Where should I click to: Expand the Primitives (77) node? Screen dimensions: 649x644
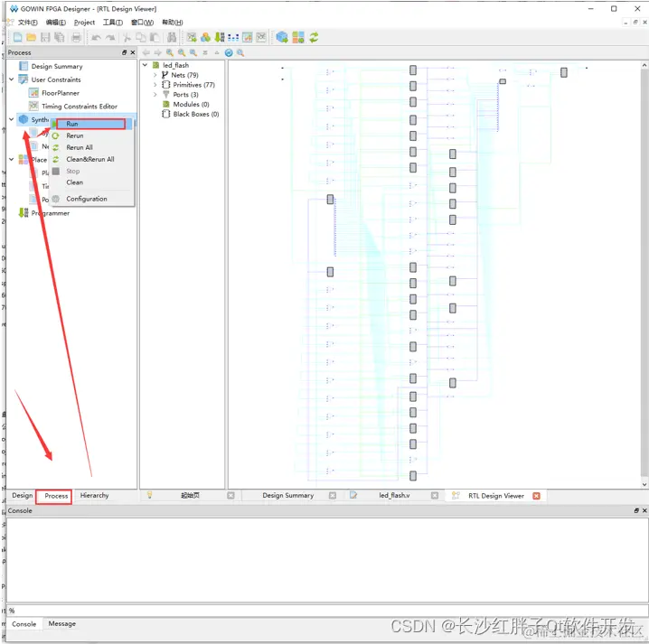155,84
